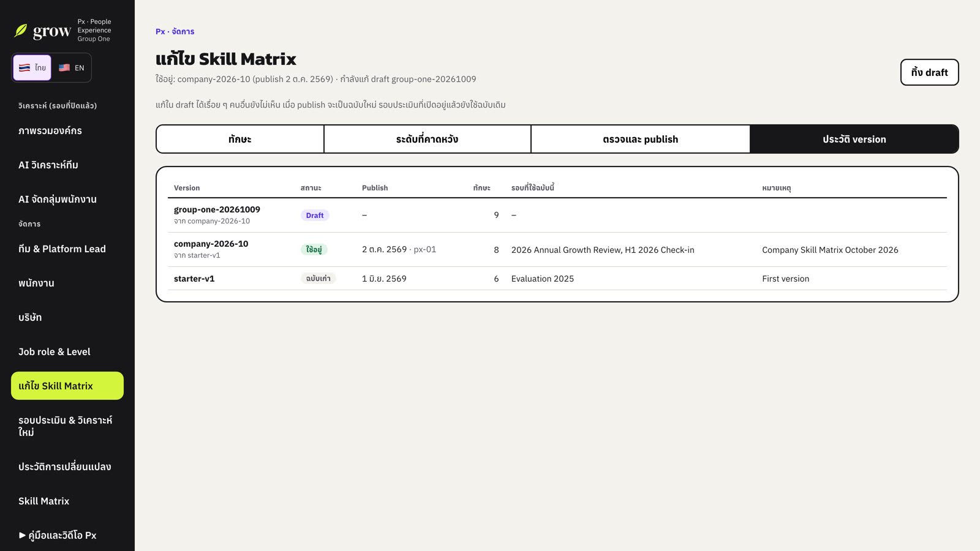Switch to ระดับที่คาดหวัง tab

pos(427,139)
